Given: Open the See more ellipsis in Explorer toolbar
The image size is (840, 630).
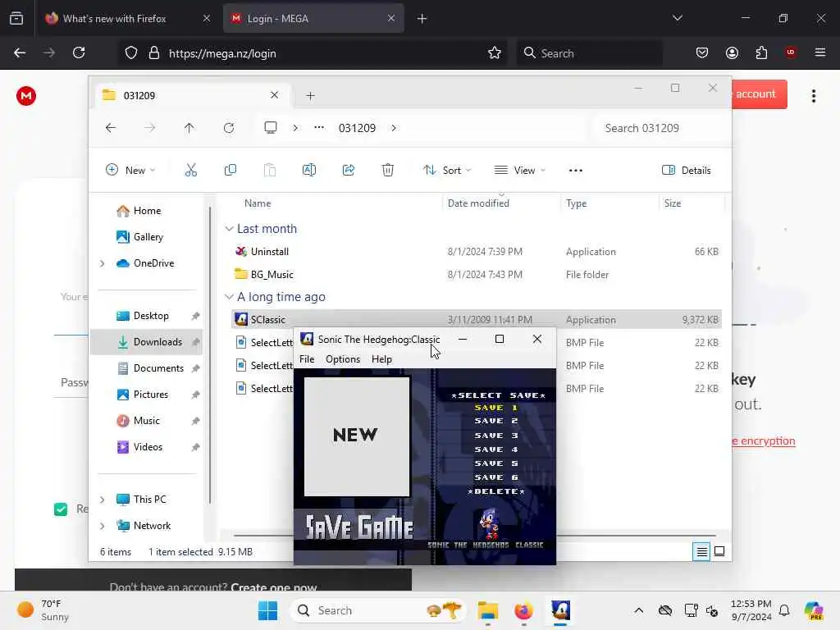Looking at the screenshot, I should (575, 171).
